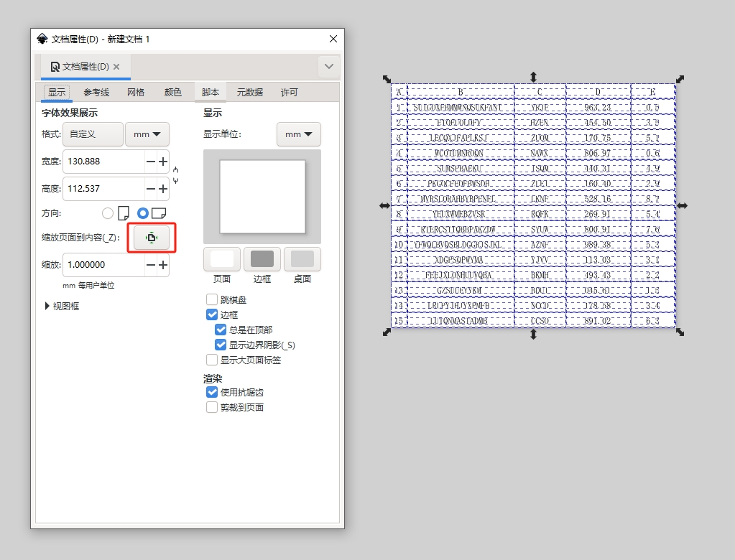
Task: Decrease height with the minus button
Action: tap(151, 189)
